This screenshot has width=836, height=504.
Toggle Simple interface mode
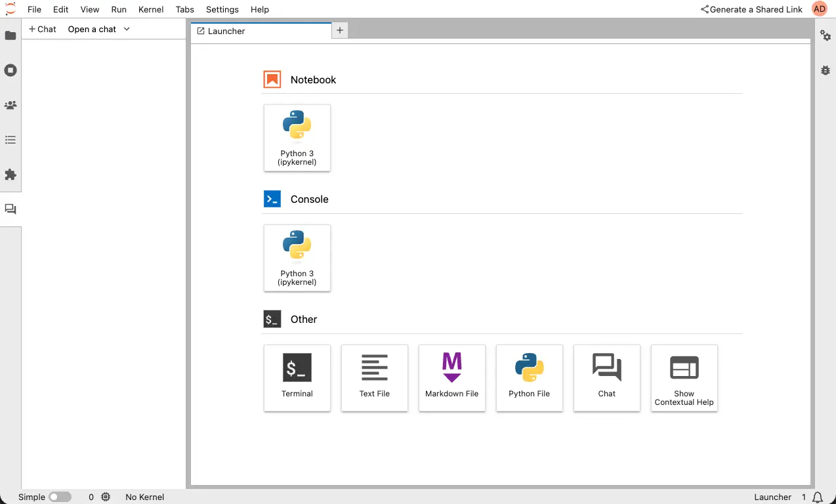(60, 497)
